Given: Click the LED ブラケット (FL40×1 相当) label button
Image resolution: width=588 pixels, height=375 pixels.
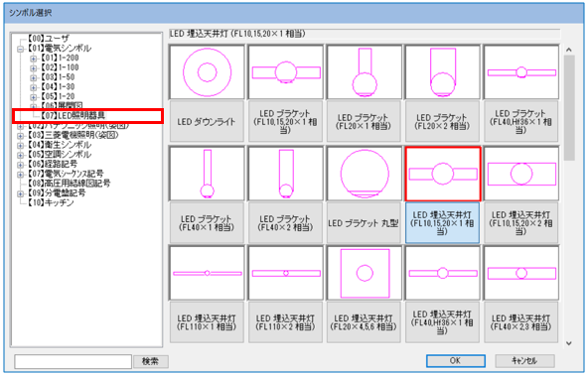Looking at the screenshot, I should pos(207,223).
